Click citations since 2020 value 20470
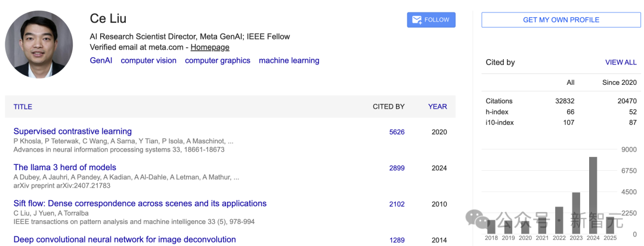The height and width of the screenshot is (246, 644). click(x=627, y=101)
